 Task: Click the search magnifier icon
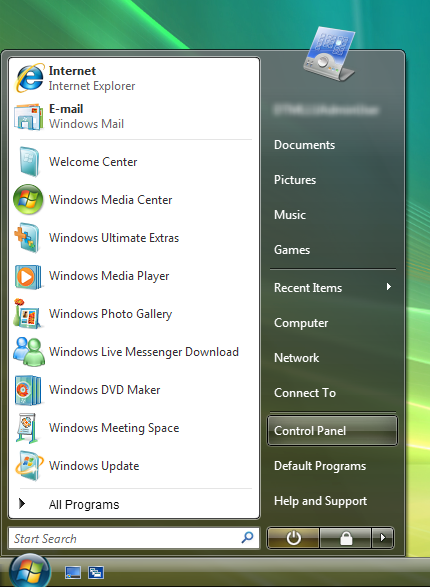pos(247,538)
